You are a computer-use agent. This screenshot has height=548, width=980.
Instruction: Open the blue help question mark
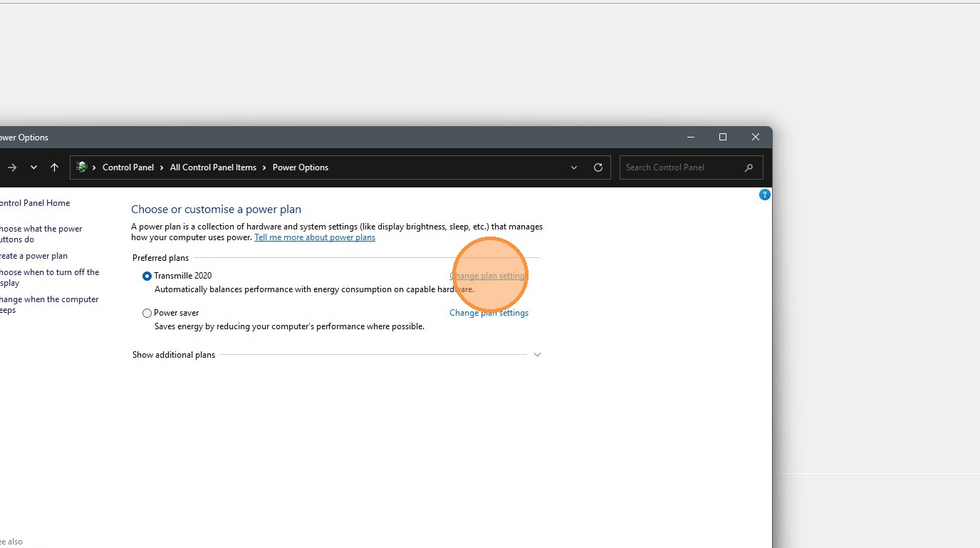765,195
